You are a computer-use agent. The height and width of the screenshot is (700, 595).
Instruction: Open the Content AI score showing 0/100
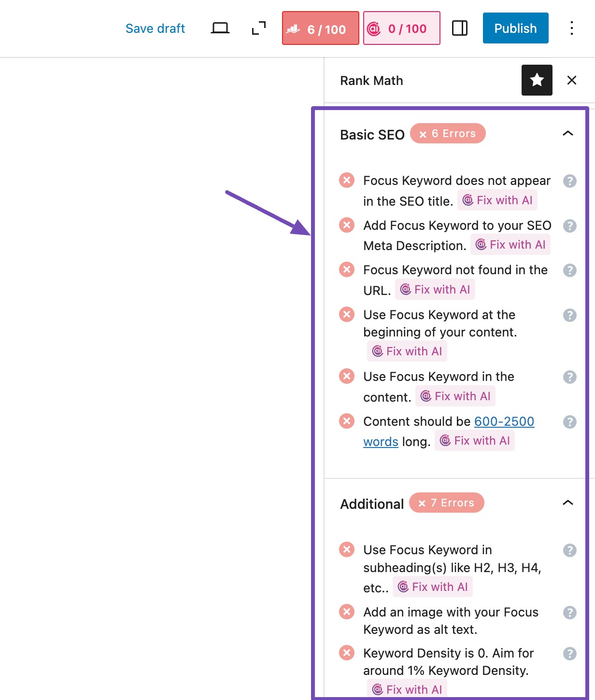[401, 29]
